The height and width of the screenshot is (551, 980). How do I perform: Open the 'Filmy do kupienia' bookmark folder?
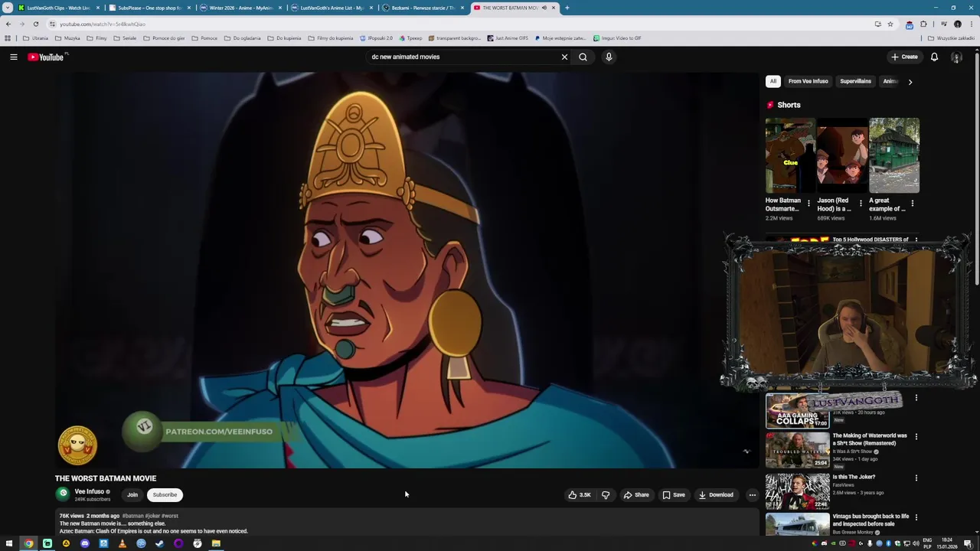331,38
